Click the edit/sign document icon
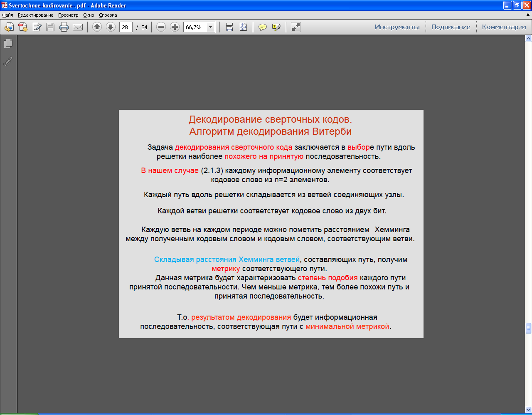Image resolution: width=532 pixels, height=415 pixels. coord(37,27)
